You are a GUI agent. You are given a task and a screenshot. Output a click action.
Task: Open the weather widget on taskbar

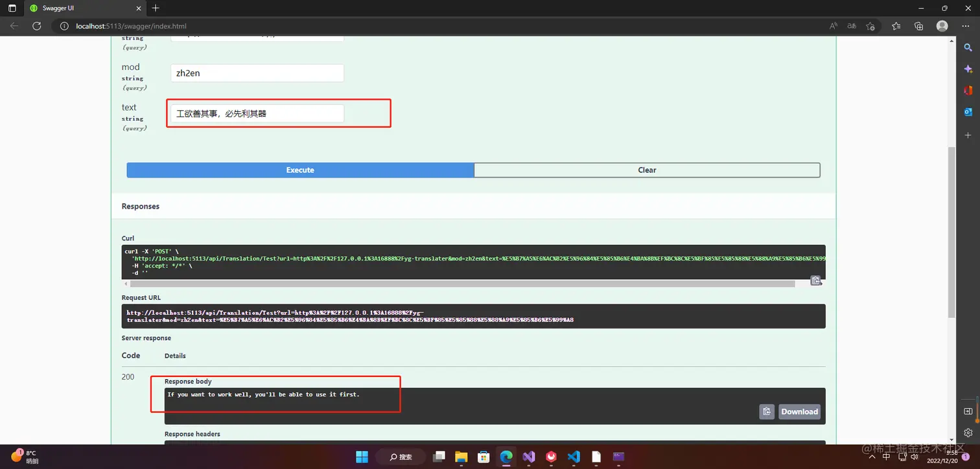(x=26, y=457)
